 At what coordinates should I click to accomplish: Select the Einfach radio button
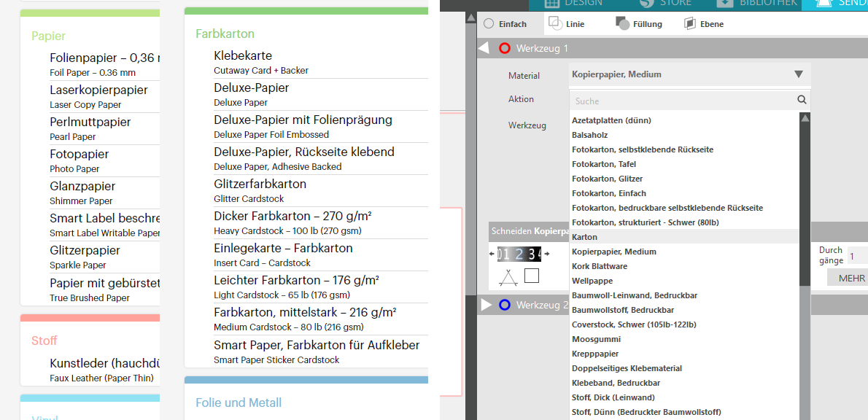pyautogui.click(x=489, y=24)
